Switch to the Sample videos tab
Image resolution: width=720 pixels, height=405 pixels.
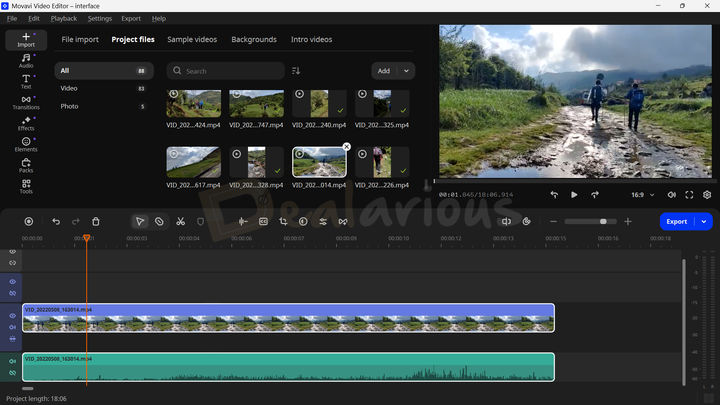click(x=192, y=40)
